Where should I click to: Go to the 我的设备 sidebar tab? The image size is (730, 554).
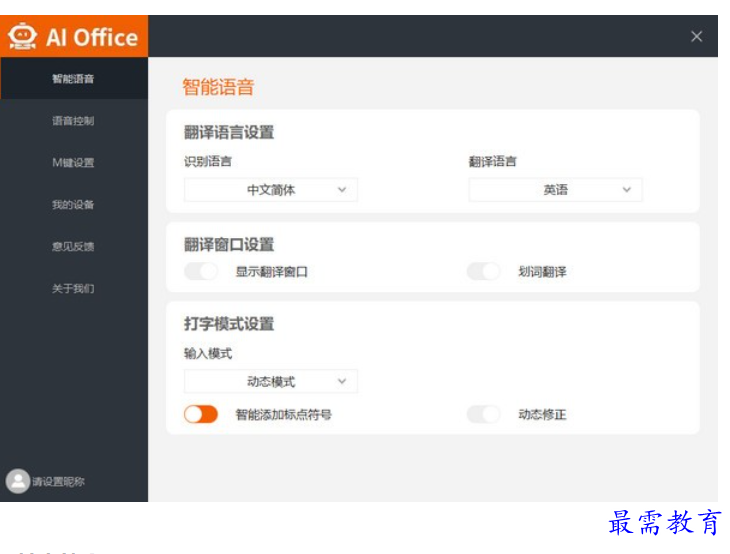(x=74, y=204)
